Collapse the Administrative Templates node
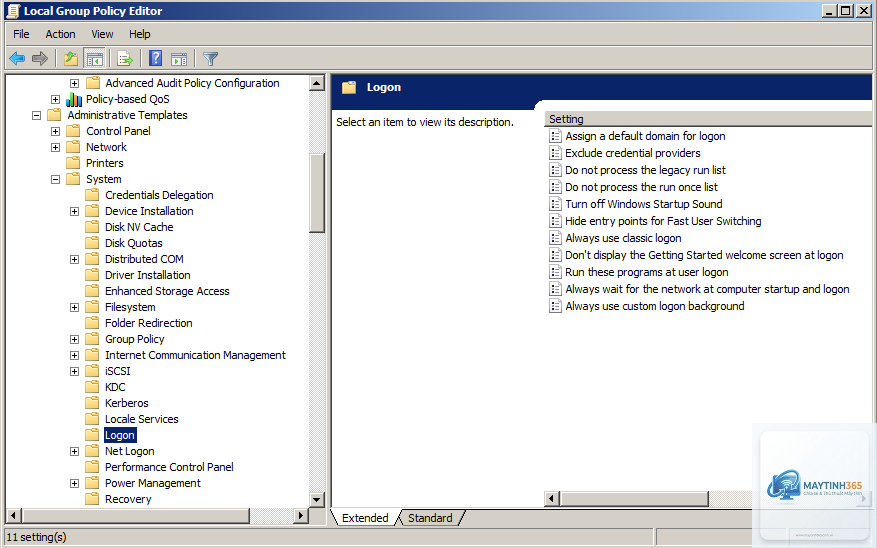Screen dimensions: 877x548 pos(36,115)
